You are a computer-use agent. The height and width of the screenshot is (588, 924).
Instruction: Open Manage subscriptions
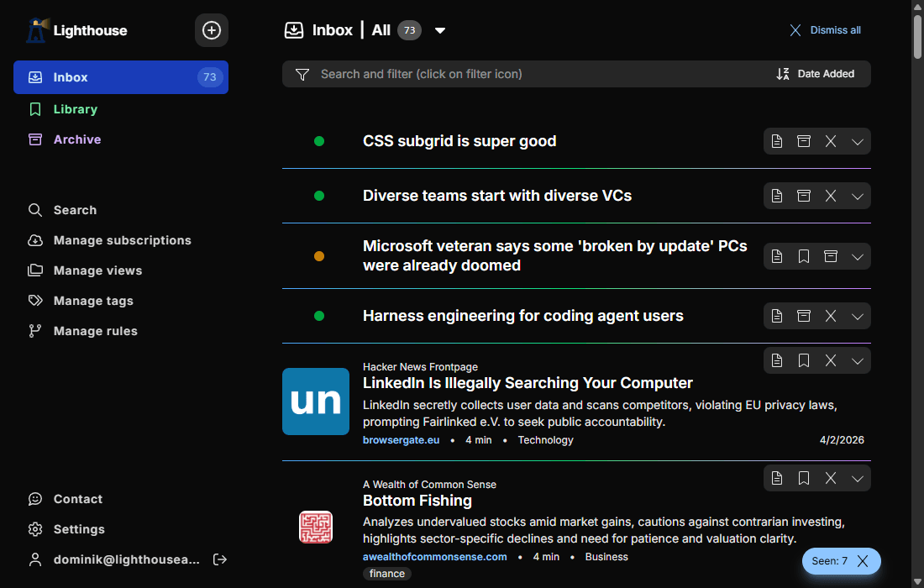122,240
